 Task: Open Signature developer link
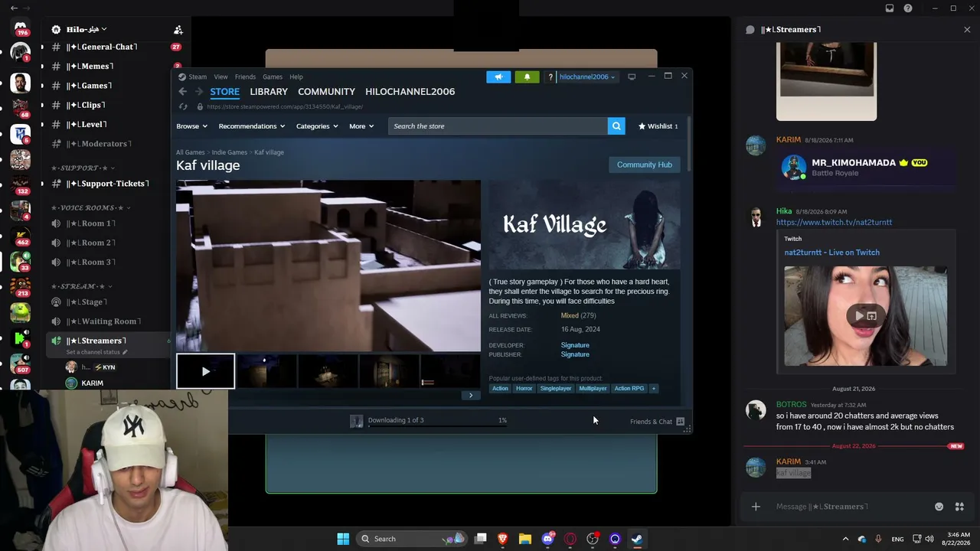tap(575, 345)
